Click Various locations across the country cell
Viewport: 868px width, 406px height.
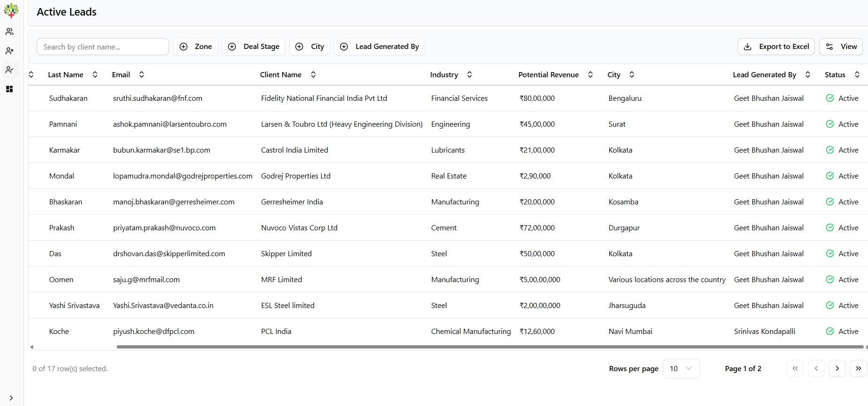coord(667,279)
